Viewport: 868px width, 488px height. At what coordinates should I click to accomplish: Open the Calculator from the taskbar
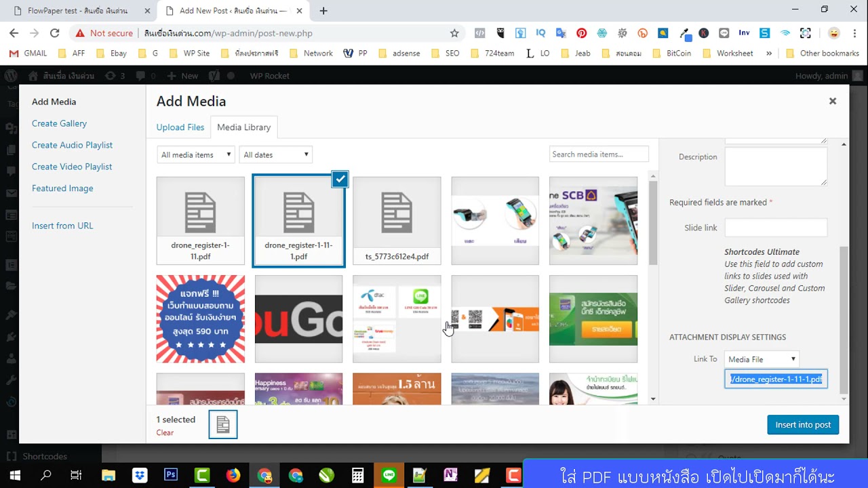[358, 475]
